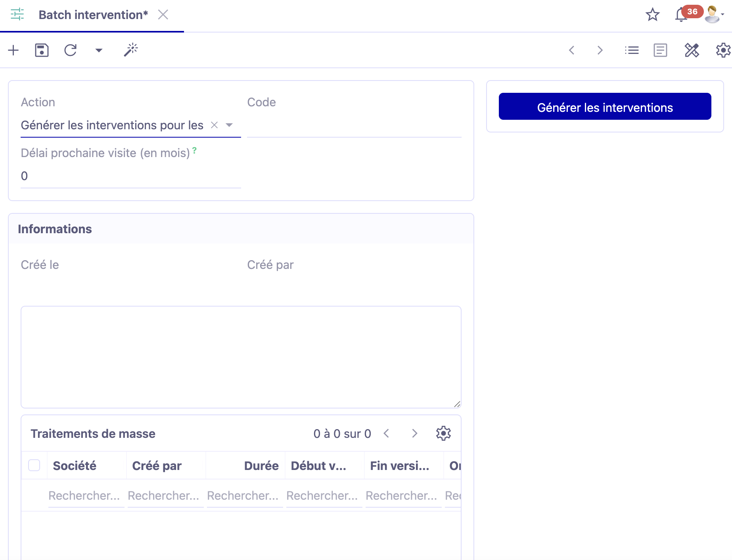The image size is (732, 560).
Task: Open the customize pencil-ruler icon
Action: point(692,50)
